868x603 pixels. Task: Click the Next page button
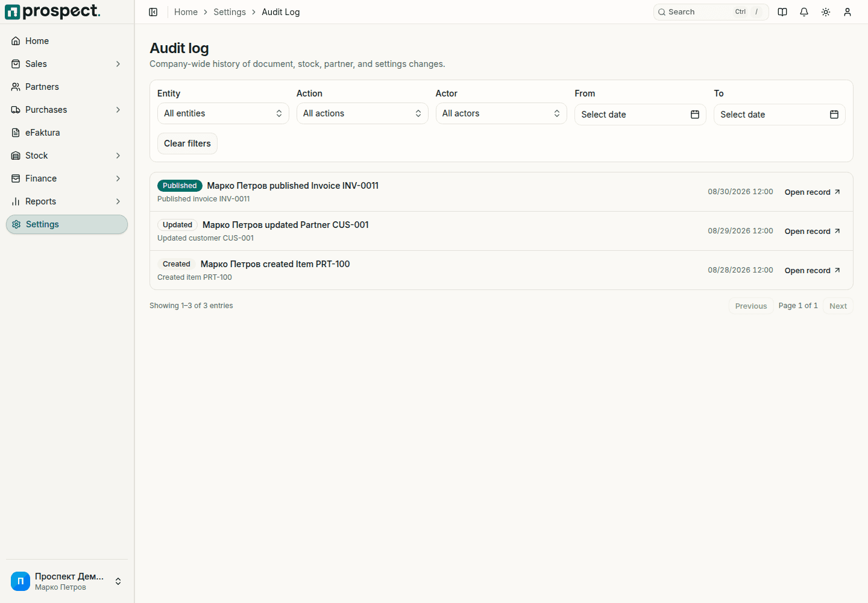[x=838, y=306]
